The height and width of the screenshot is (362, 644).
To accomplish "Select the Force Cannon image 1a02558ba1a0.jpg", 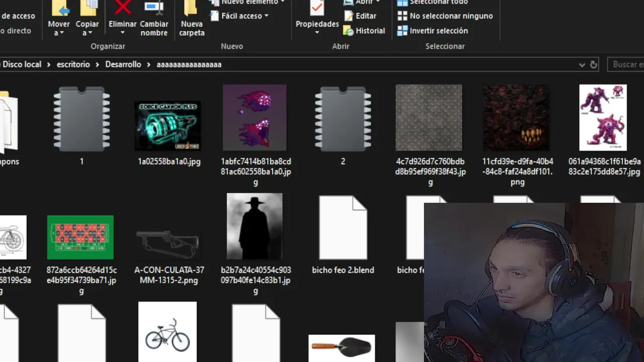I will 168,125.
